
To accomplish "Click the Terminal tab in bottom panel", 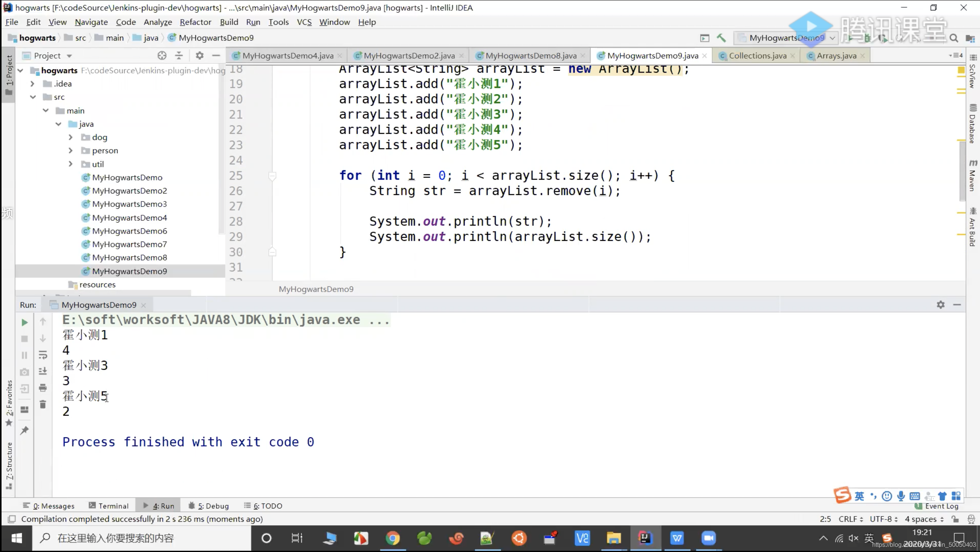I will (x=113, y=505).
